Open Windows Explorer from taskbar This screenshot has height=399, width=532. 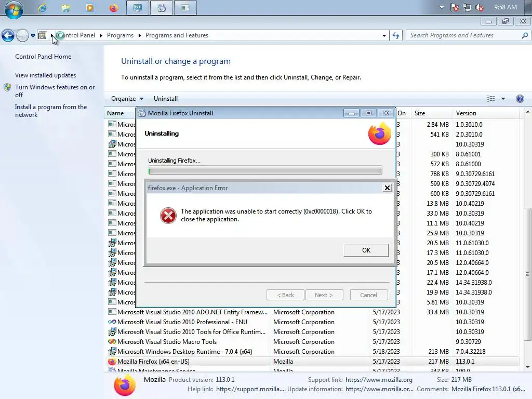[x=66, y=8]
